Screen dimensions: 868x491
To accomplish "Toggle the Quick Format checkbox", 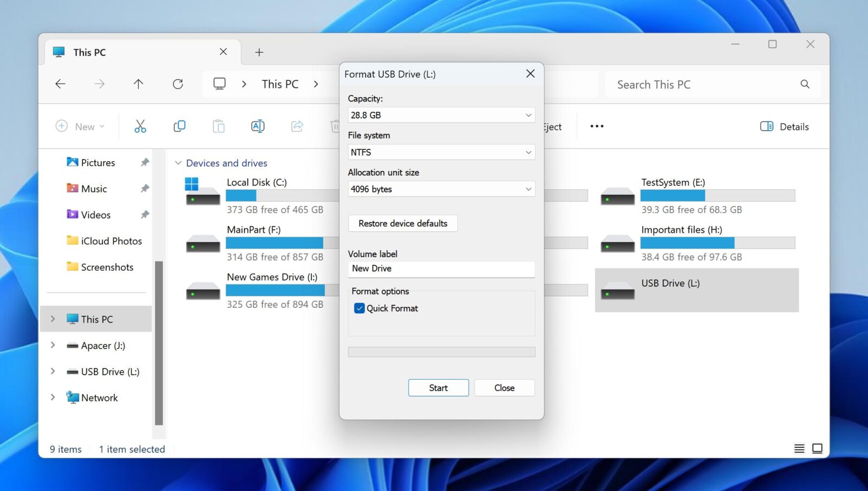I will pos(359,308).
